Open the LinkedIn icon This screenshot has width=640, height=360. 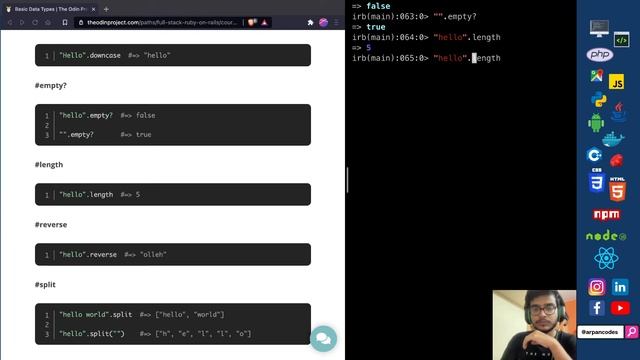[620, 287]
